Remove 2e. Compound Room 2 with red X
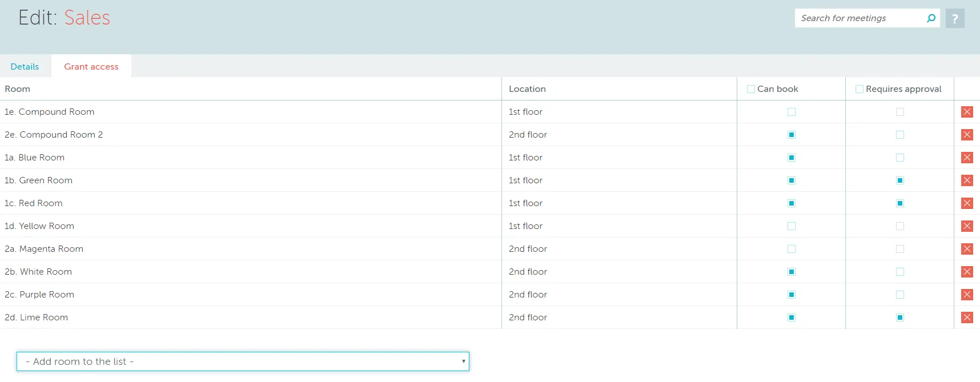 point(967,135)
